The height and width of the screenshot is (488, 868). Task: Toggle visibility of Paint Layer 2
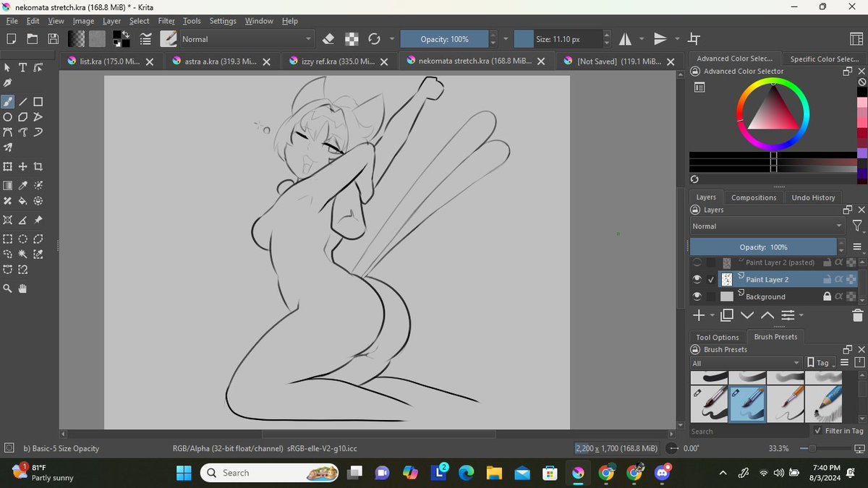pos(697,280)
